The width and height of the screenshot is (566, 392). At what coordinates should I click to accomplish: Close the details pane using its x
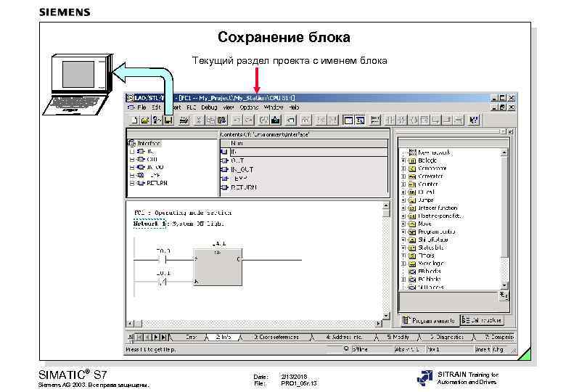point(131,337)
